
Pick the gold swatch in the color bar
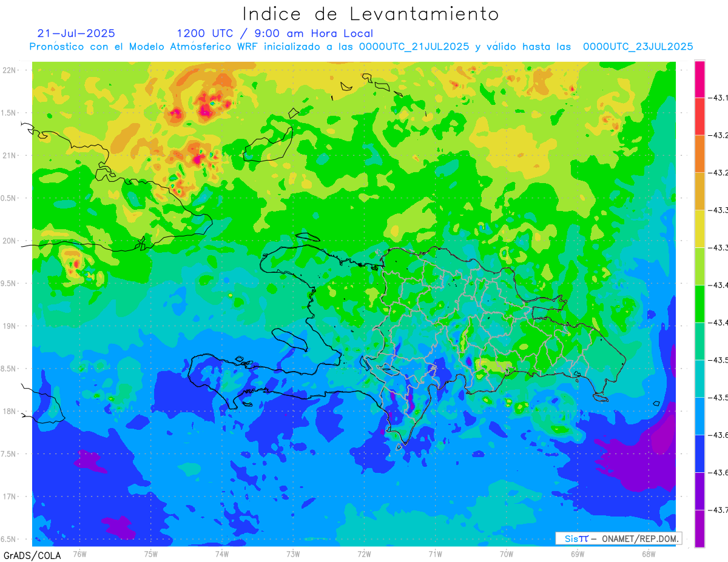[699, 191]
